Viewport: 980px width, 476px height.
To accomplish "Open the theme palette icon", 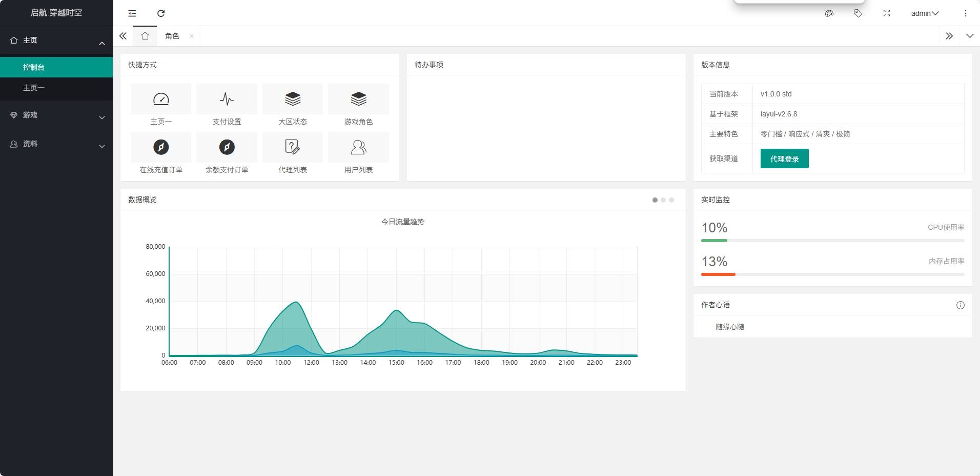I will 829,13.
